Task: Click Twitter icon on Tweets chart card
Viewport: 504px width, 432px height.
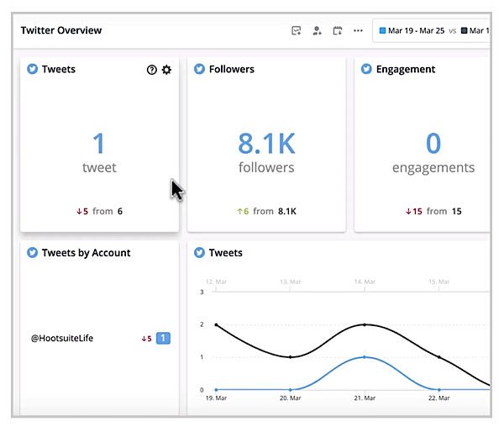Action: click(x=200, y=252)
